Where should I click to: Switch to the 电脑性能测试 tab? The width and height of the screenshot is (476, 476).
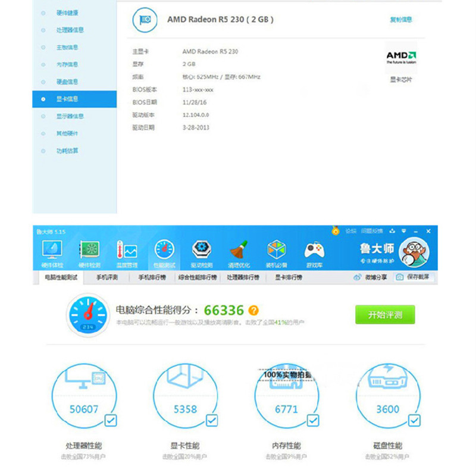coord(61,277)
